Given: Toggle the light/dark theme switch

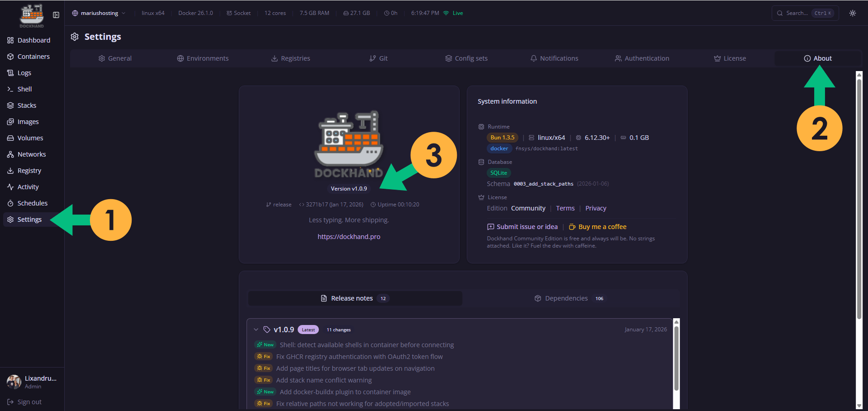Looking at the screenshot, I should [852, 13].
